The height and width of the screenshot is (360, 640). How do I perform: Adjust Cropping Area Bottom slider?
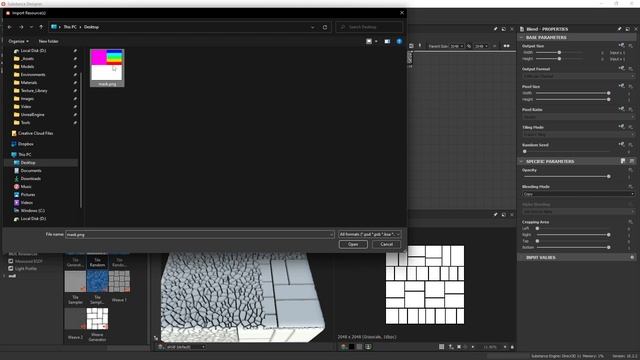pyautogui.click(x=609, y=247)
